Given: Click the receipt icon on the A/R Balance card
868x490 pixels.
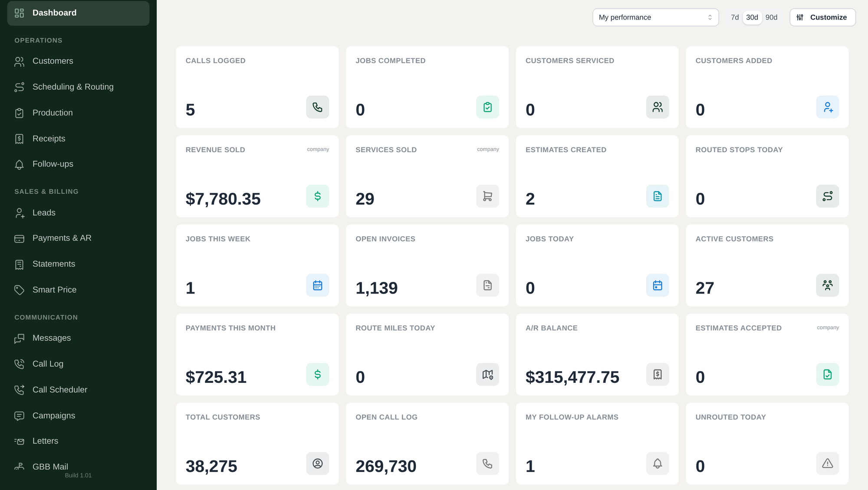Looking at the screenshot, I should click(658, 375).
